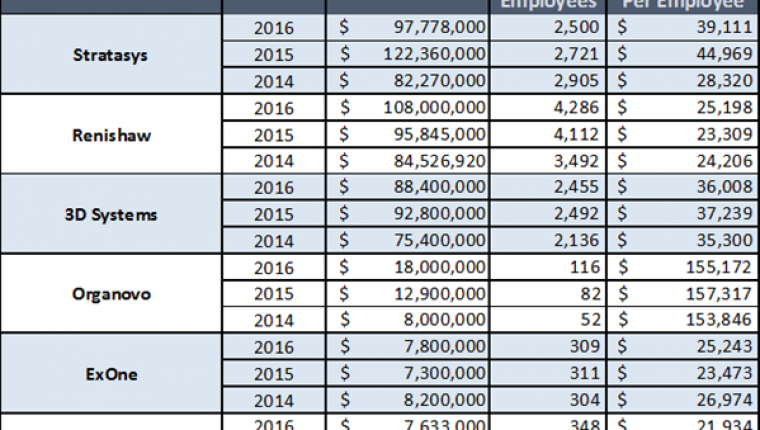760x430 pixels.
Task: Click the 2,455 employees cell
Action: 548,187
